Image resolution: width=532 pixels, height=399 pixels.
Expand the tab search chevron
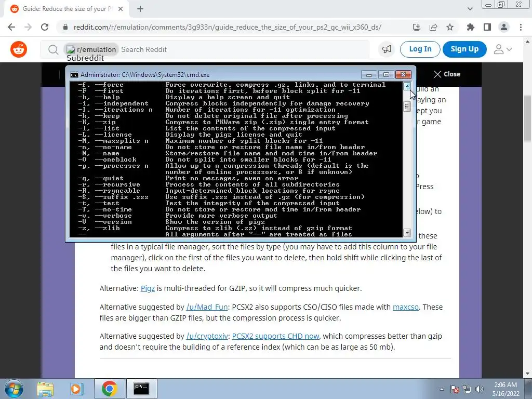click(470, 9)
